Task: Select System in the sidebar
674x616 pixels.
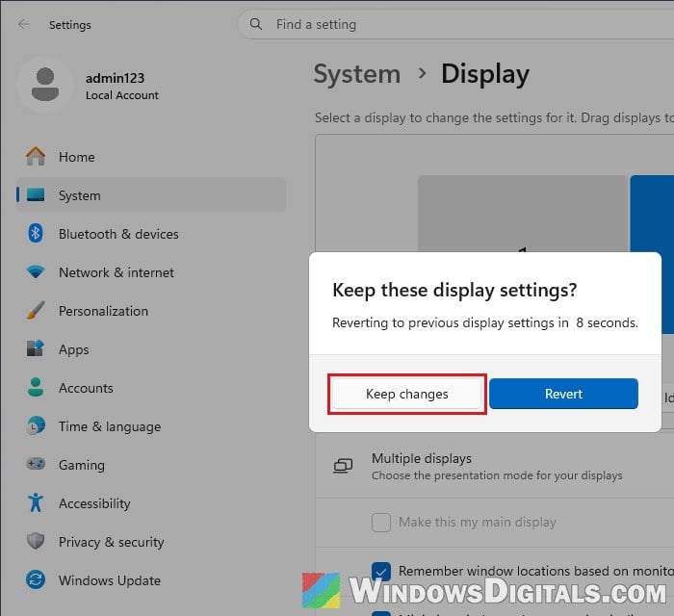Action: point(151,194)
